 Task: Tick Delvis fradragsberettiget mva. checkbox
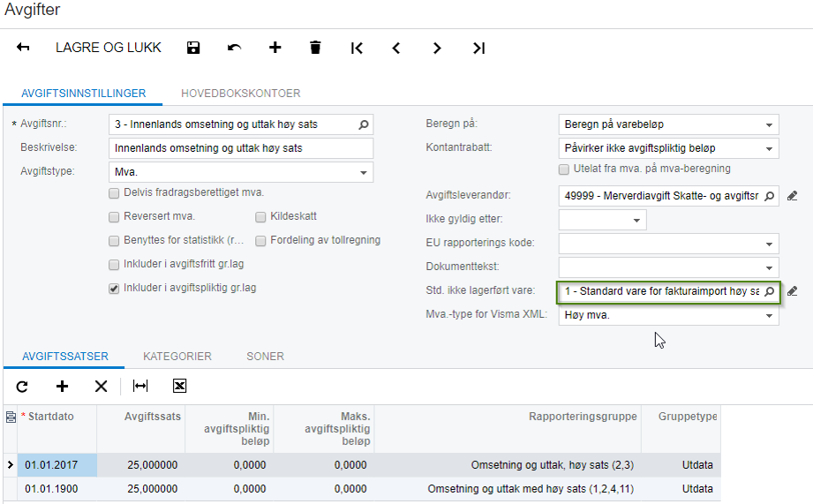114,192
